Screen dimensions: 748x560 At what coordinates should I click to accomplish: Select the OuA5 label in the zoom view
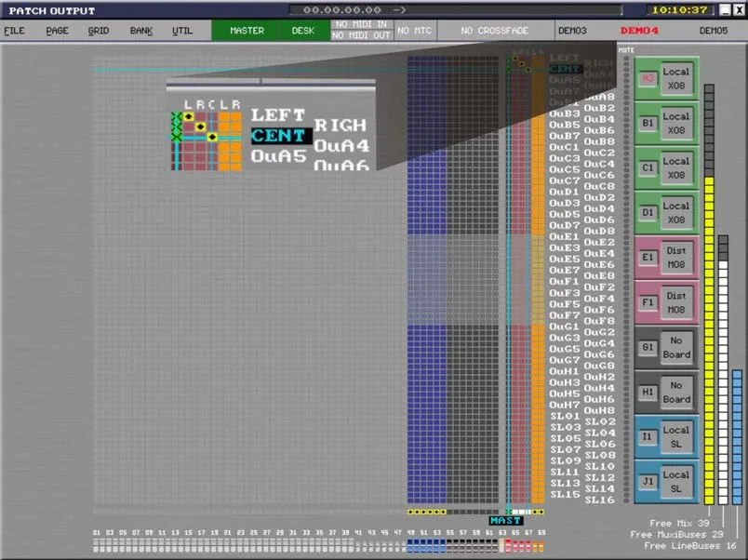point(278,156)
